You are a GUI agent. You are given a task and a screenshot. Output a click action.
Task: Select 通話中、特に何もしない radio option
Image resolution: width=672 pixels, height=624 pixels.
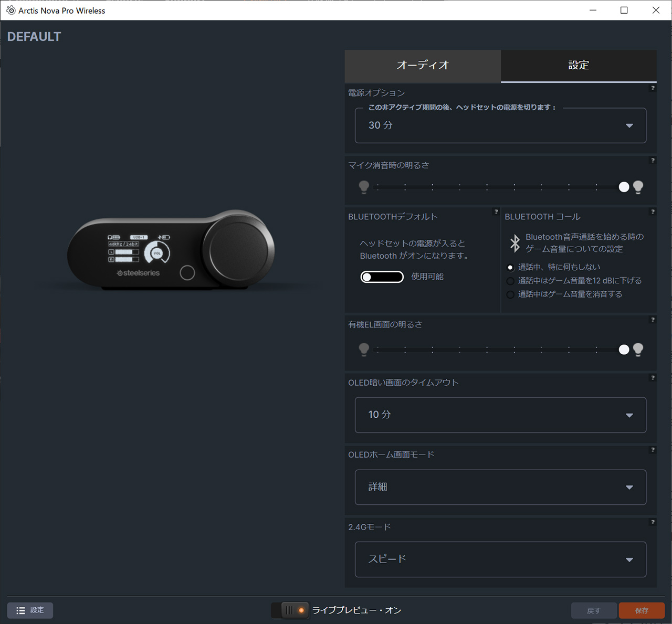tap(510, 268)
